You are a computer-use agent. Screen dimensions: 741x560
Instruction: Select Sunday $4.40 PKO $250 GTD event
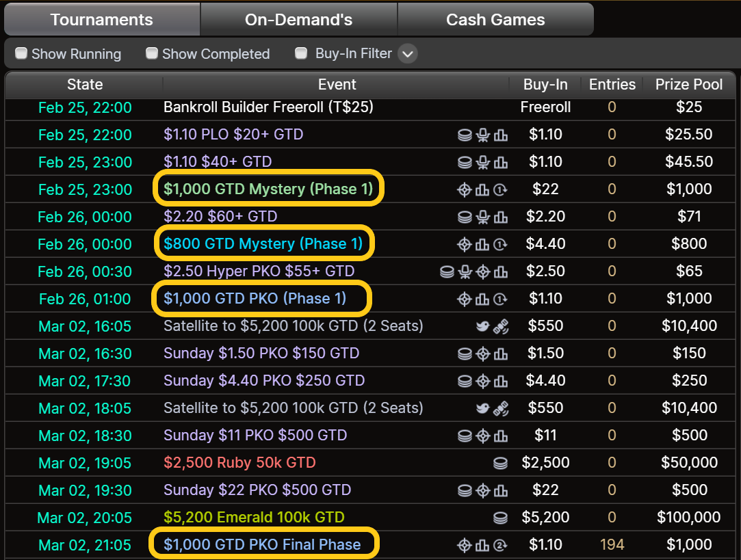[264, 381]
